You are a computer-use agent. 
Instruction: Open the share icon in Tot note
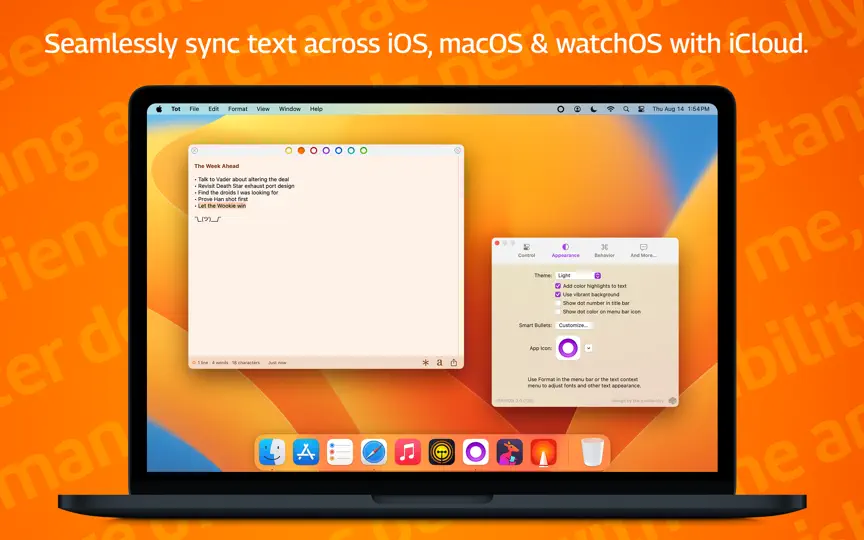pyautogui.click(x=454, y=362)
